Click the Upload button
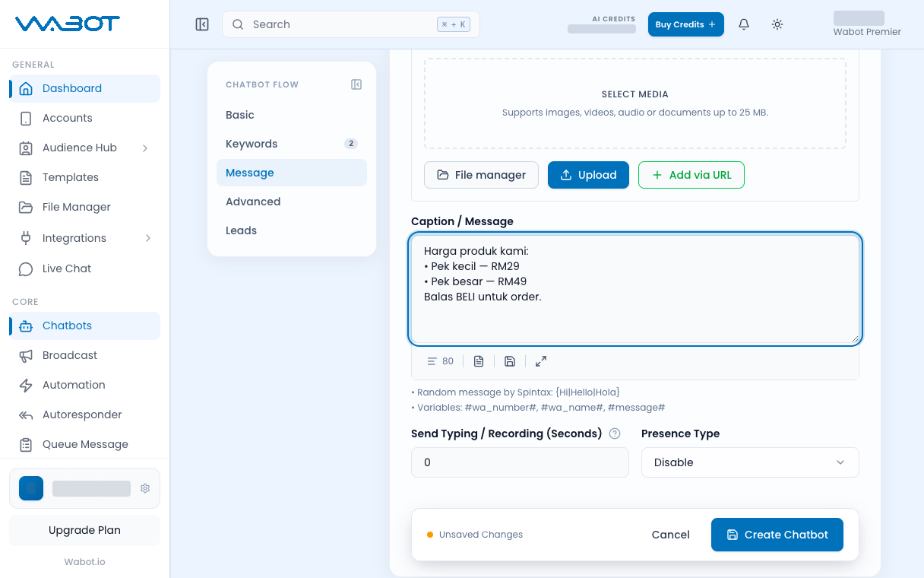Viewport: 924px width, 578px height. 588,175
